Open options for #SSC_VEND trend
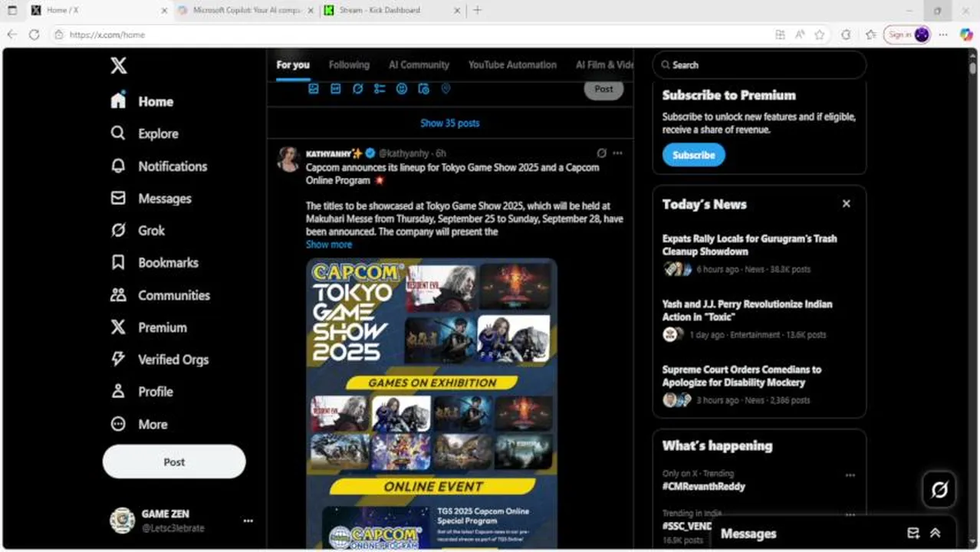This screenshot has width=980, height=552. point(850,515)
